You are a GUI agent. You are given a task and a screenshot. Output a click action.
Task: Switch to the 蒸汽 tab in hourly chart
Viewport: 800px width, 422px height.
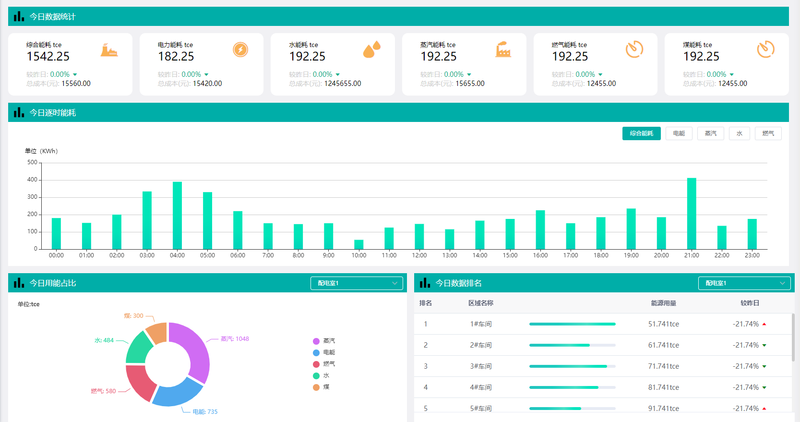point(710,133)
